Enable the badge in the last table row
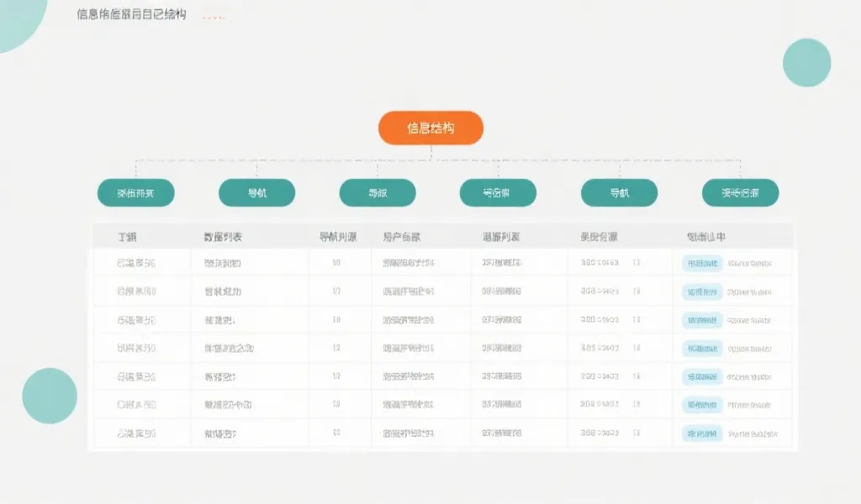 704,433
